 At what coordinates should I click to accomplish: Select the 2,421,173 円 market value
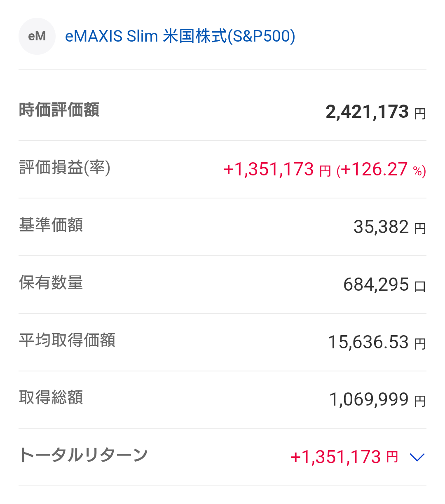(375, 112)
